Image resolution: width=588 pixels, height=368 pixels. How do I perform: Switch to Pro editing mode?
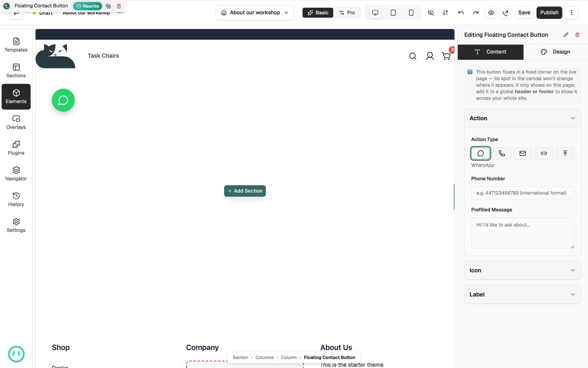click(x=347, y=13)
